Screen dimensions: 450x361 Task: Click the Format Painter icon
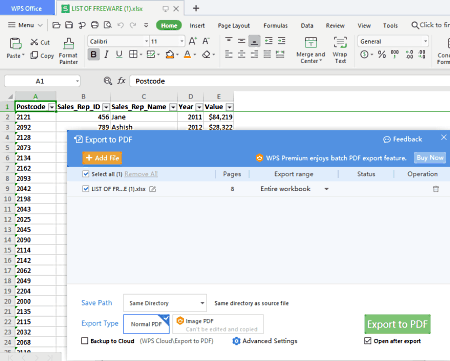[x=69, y=44]
